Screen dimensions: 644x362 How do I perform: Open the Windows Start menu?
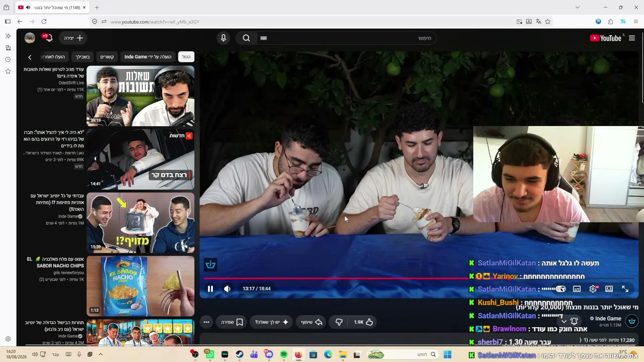pyautogui.click(x=447, y=354)
